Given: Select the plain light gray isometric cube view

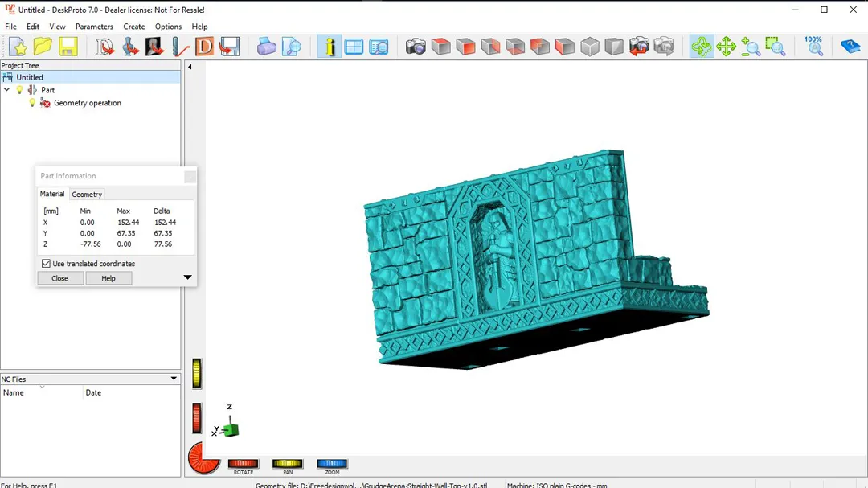Looking at the screenshot, I should point(590,47).
